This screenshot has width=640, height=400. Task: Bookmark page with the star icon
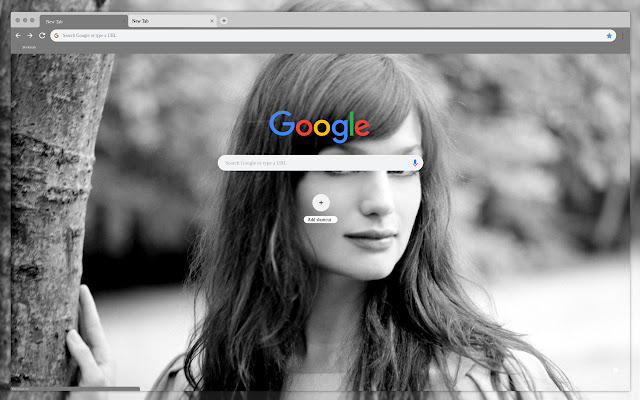click(x=609, y=36)
